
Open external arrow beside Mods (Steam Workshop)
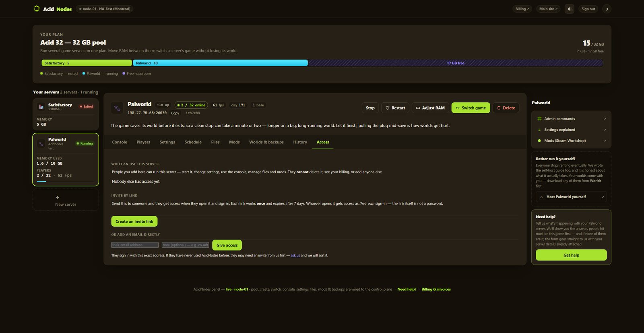pos(605,141)
